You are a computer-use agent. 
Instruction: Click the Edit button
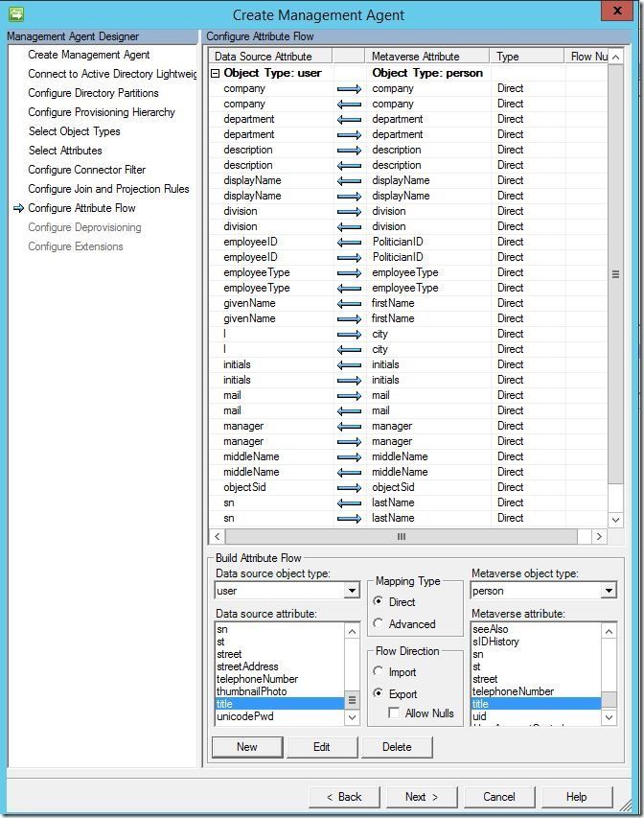[x=322, y=746]
